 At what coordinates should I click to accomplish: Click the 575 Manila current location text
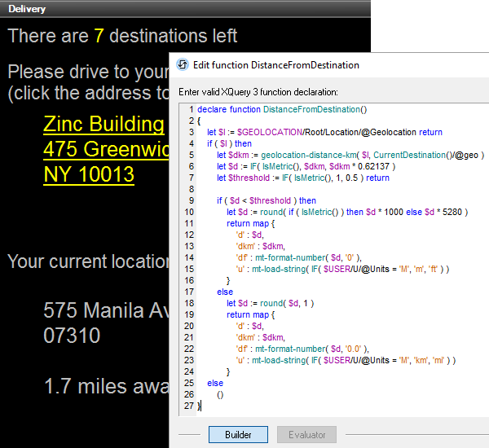106,311
